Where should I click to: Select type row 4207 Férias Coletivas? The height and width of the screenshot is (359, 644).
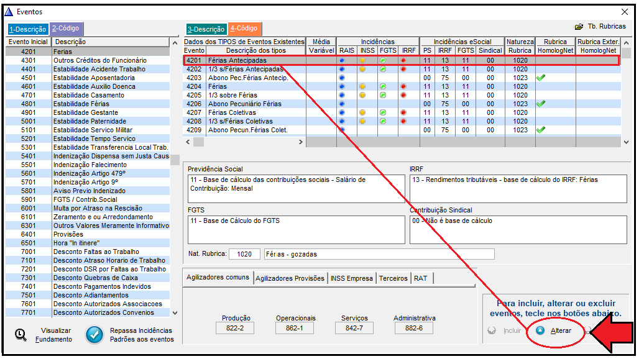(x=402, y=112)
